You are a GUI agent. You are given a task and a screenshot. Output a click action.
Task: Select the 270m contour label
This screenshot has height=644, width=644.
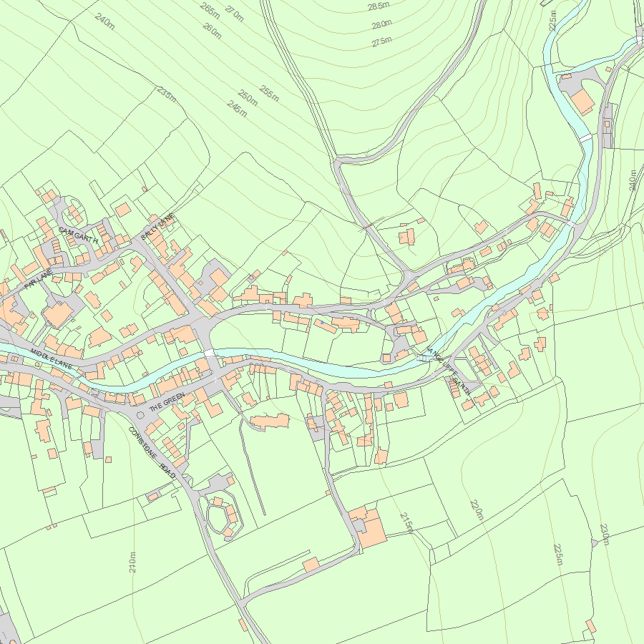[x=235, y=14]
